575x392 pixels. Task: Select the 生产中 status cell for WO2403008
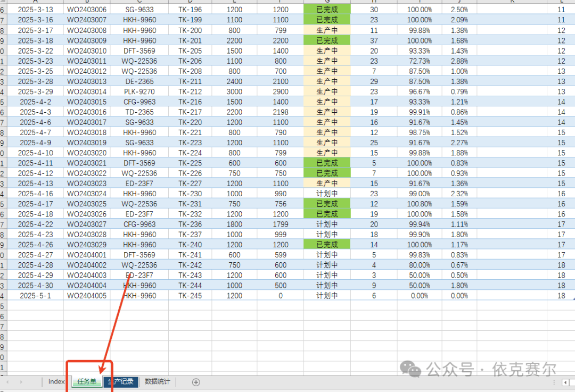(x=327, y=30)
